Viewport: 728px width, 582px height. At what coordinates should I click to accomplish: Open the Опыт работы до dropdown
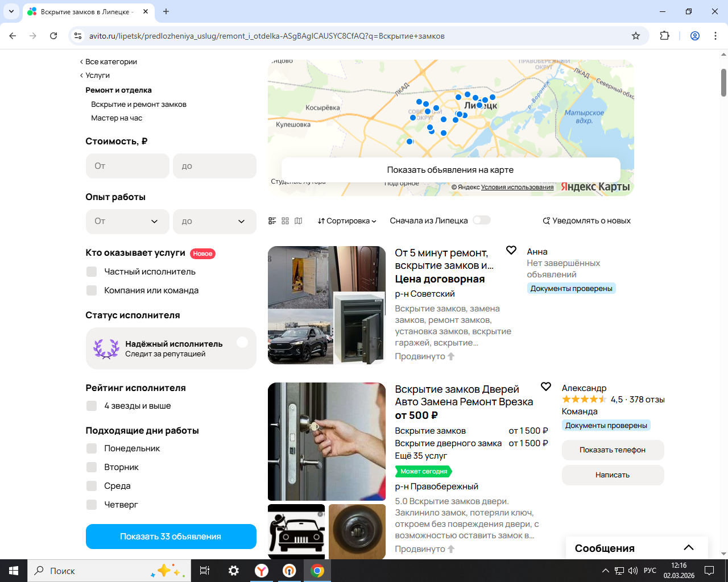click(x=214, y=221)
